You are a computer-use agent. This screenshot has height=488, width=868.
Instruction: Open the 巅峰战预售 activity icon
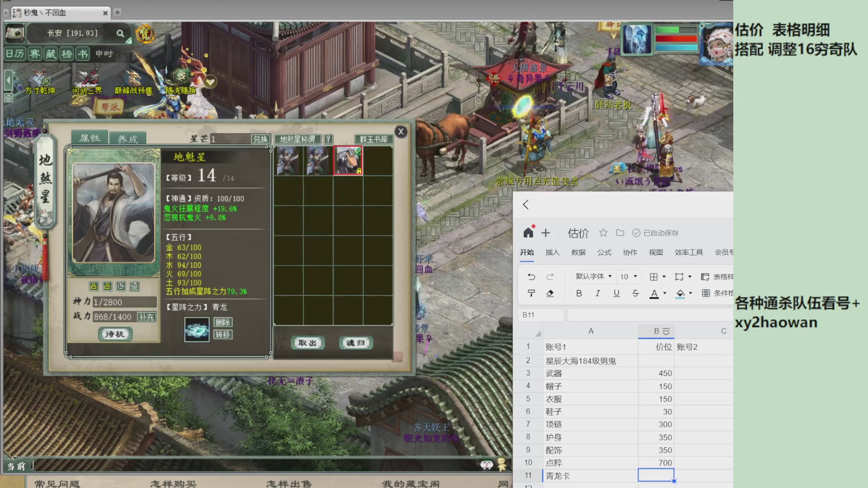[x=133, y=82]
